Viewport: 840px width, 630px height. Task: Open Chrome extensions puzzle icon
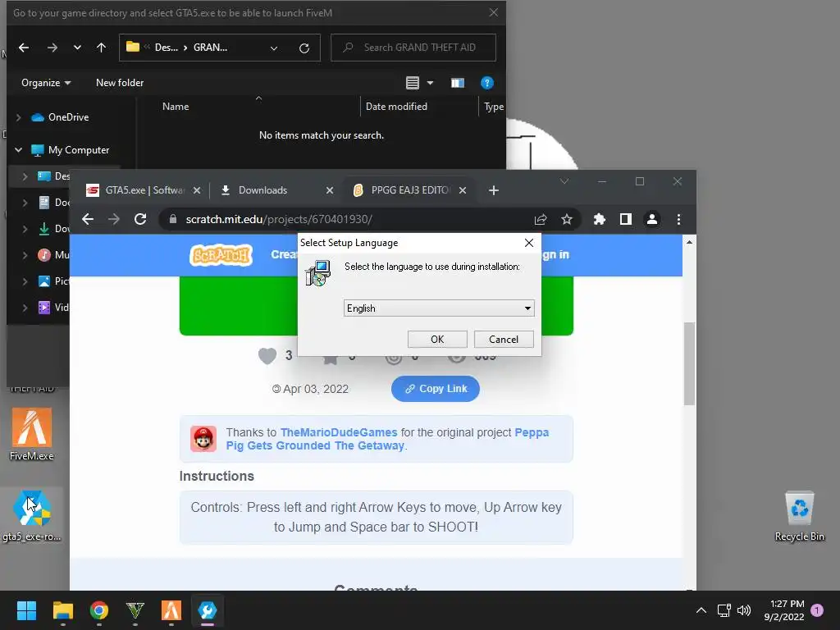click(599, 219)
